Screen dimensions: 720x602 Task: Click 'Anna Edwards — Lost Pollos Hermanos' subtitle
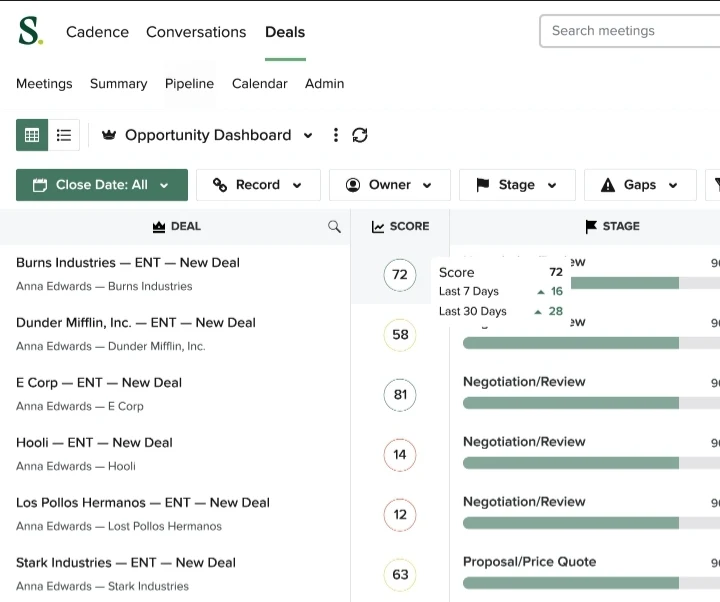click(119, 526)
